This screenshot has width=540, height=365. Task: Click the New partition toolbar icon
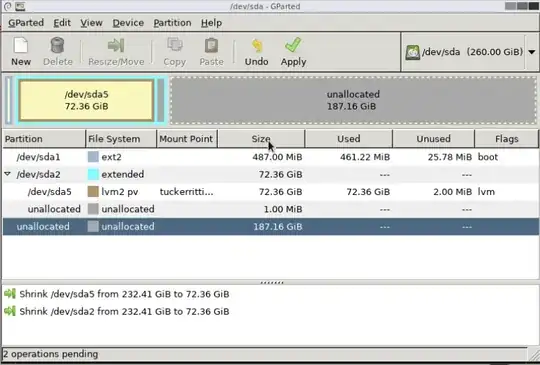coord(21,45)
